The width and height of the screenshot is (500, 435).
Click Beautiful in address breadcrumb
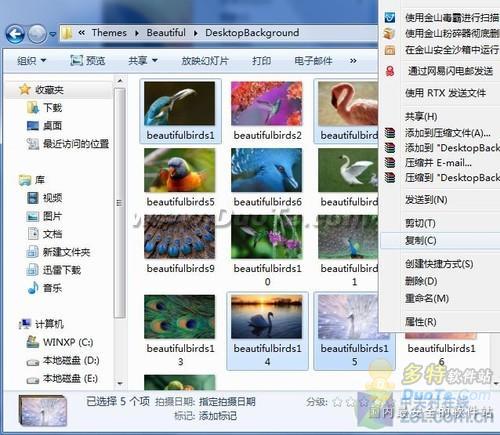click(166, 33)
